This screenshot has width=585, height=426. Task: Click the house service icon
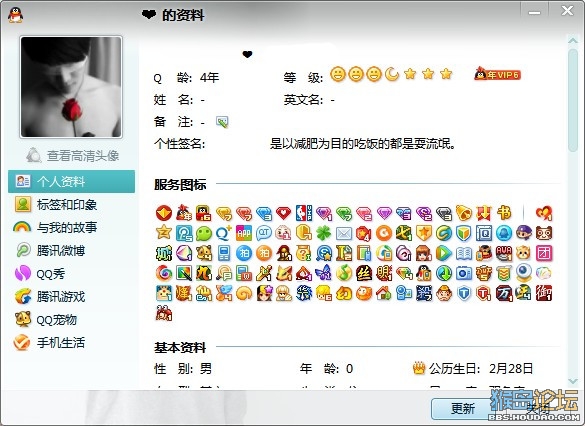pos(384,294)
